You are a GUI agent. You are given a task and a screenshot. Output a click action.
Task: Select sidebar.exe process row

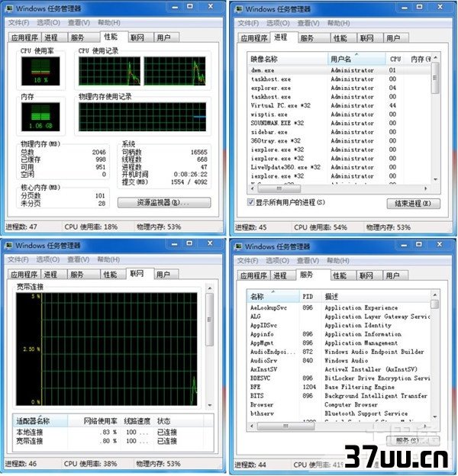point(340,132)
